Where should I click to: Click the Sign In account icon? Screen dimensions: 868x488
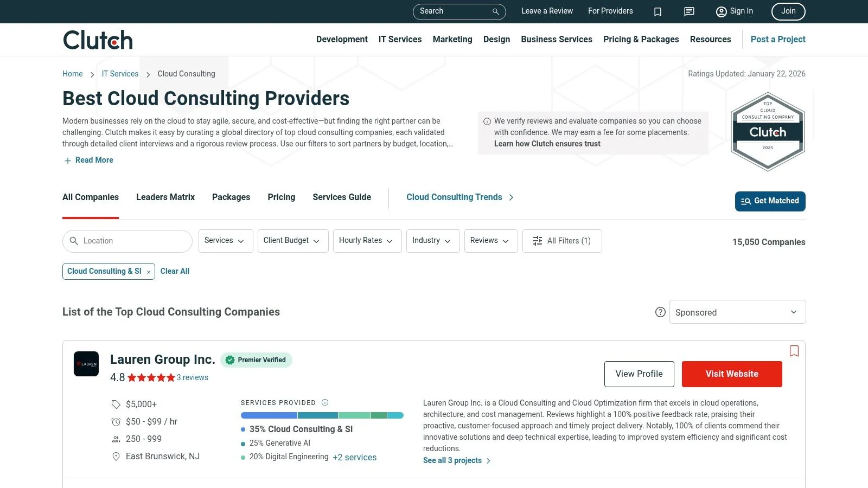point(721,11)
